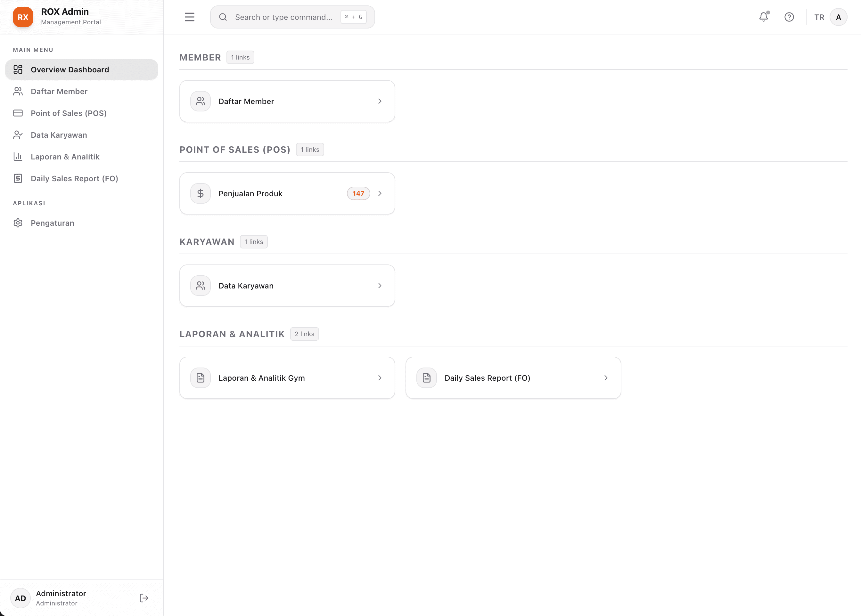
Task: Click the KARYAWAN section heading
Action: (207, 242)
